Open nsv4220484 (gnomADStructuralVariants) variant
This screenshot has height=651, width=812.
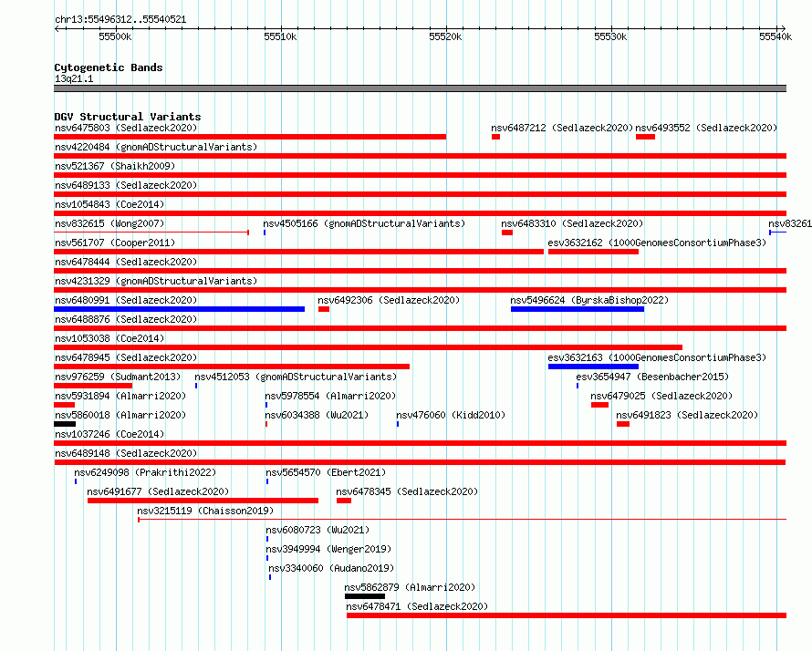coord(156,147)
